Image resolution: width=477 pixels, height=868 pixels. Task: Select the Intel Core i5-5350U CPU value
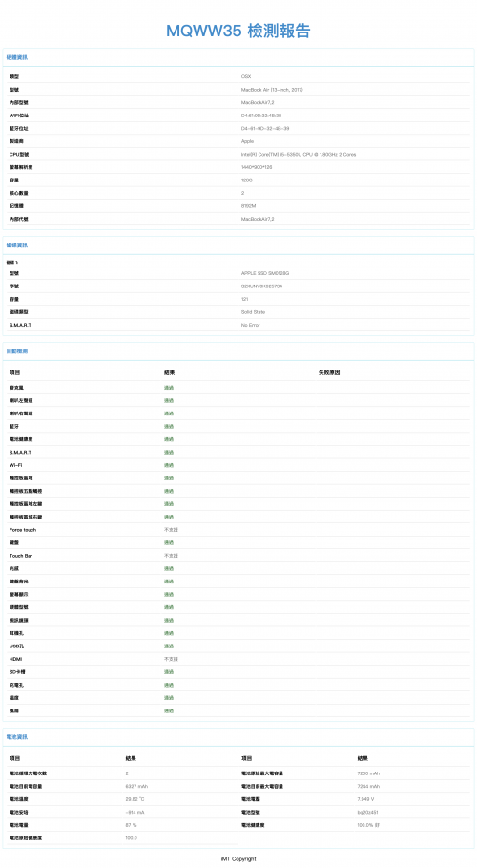(x=299, y=155)
